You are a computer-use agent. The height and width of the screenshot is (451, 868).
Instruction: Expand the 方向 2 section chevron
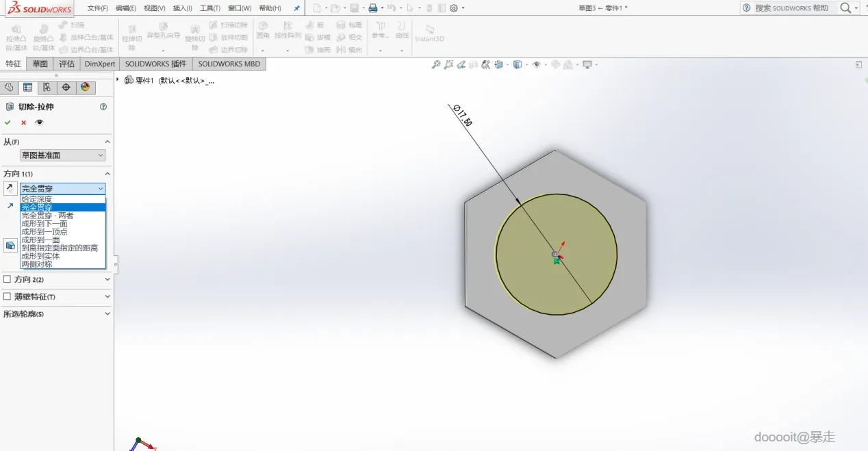pos(107,279)
